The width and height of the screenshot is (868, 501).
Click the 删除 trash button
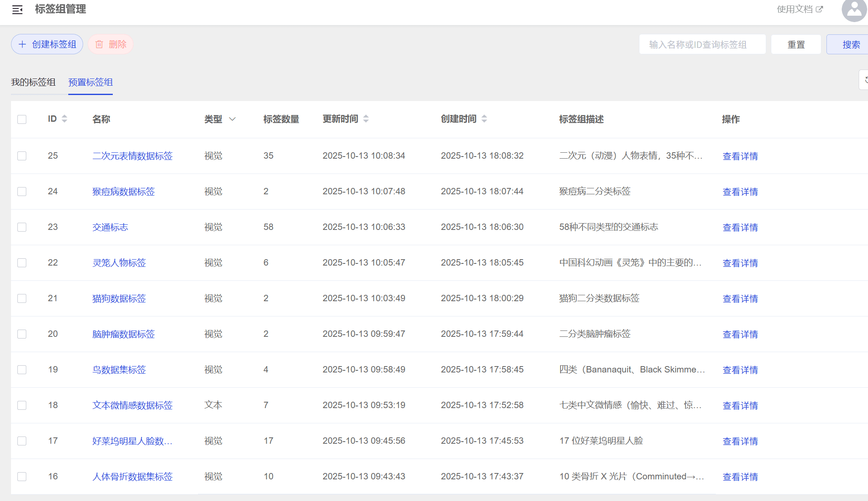click(x=111, y=44)
